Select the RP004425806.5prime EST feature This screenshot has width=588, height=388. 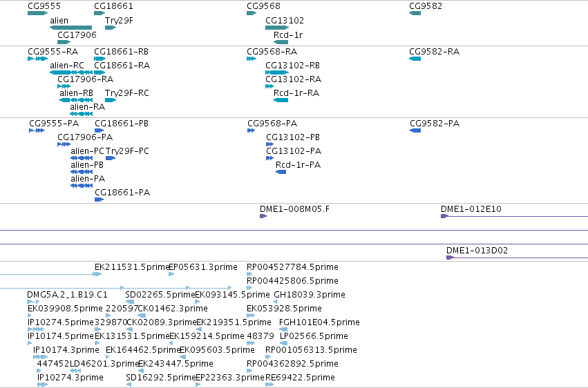pyautogui.click(x=249, y=288)
